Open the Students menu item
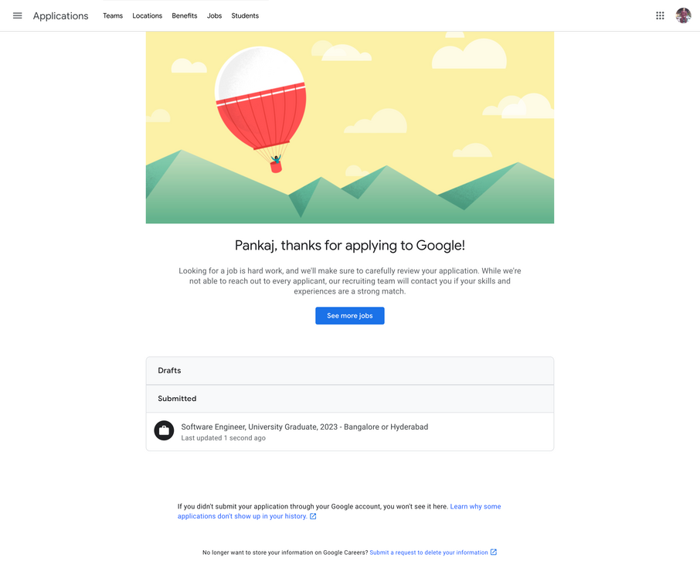The image size is (700, 588). click(x=245, y=15)
